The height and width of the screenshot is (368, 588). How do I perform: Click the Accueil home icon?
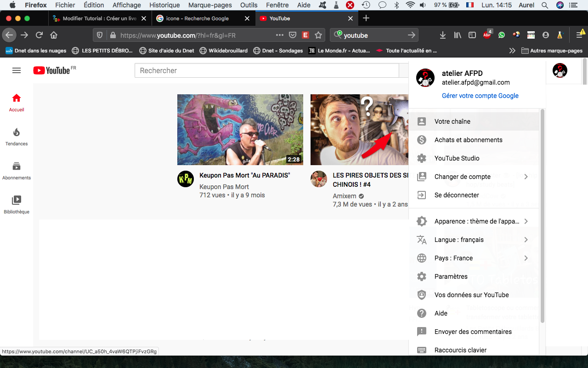(17, 98)
